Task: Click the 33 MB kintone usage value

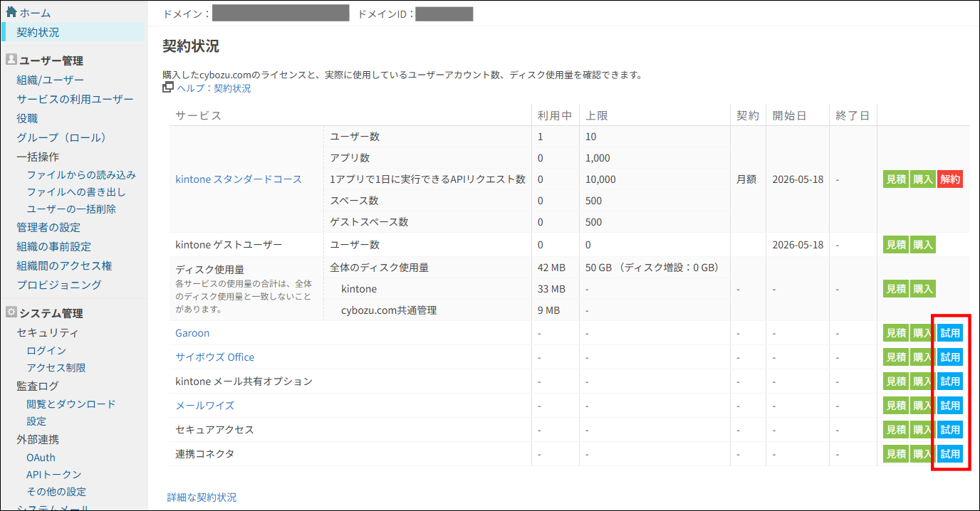Action: click(x=550, y=289)
